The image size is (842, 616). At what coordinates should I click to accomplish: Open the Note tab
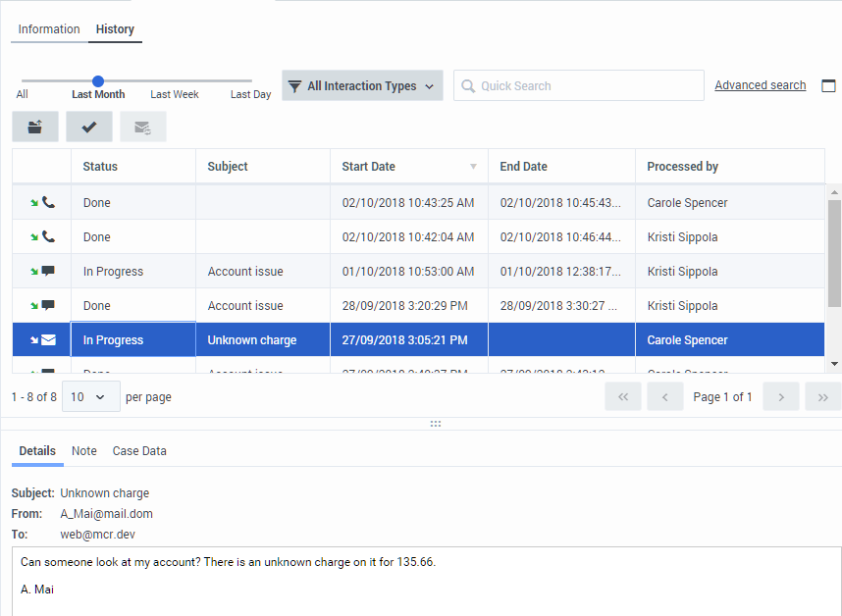pyautogui.click(x=84, y=451)
